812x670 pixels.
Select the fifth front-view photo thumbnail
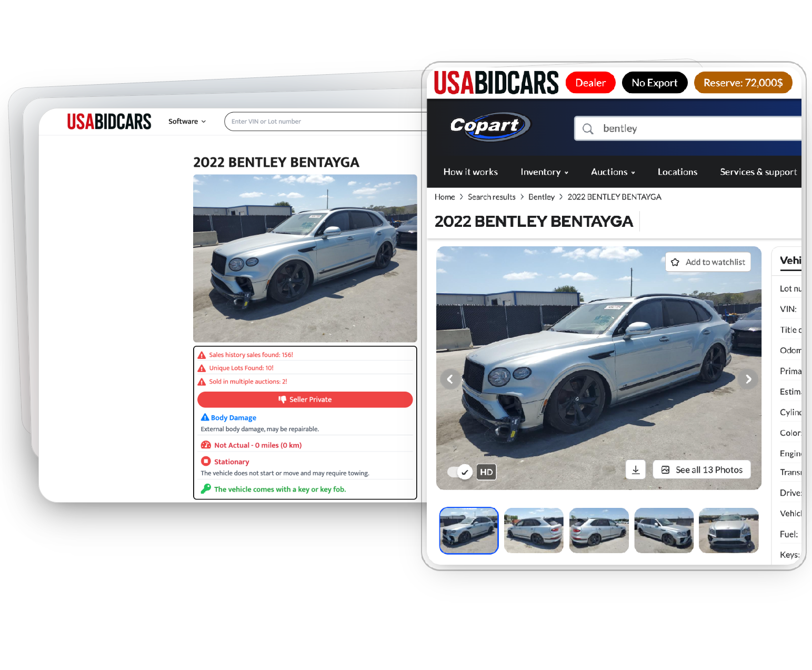click(x=729, y=531)
